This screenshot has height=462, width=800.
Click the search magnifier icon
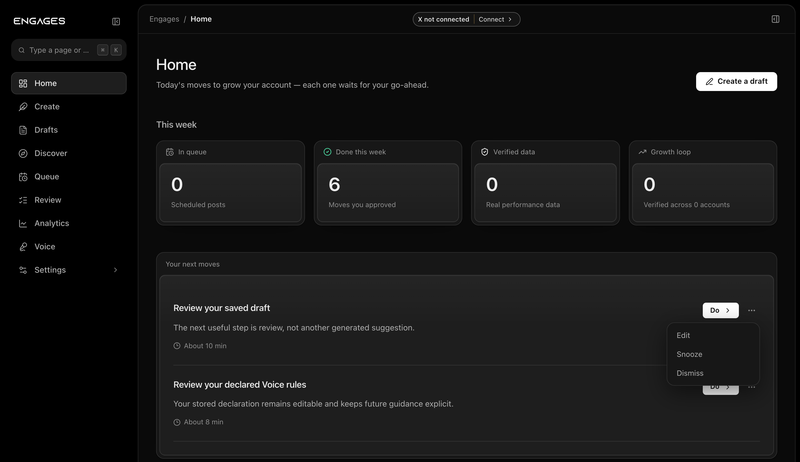point(21,50)
